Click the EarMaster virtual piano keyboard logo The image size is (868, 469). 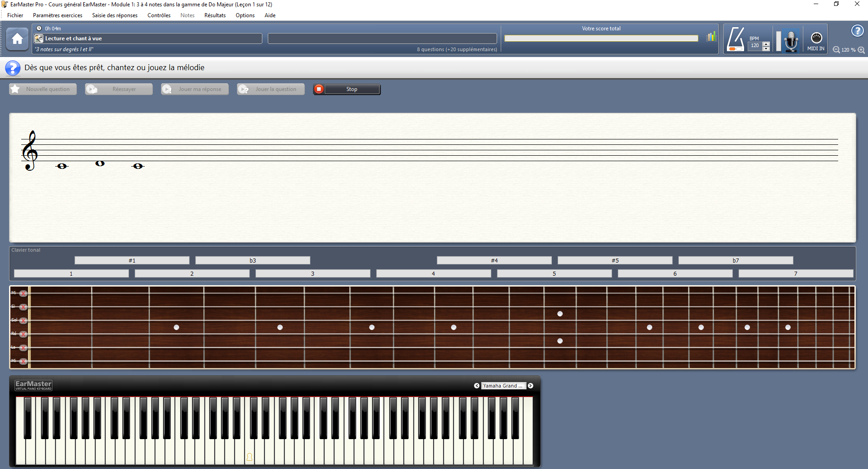[x=33, y=385]
